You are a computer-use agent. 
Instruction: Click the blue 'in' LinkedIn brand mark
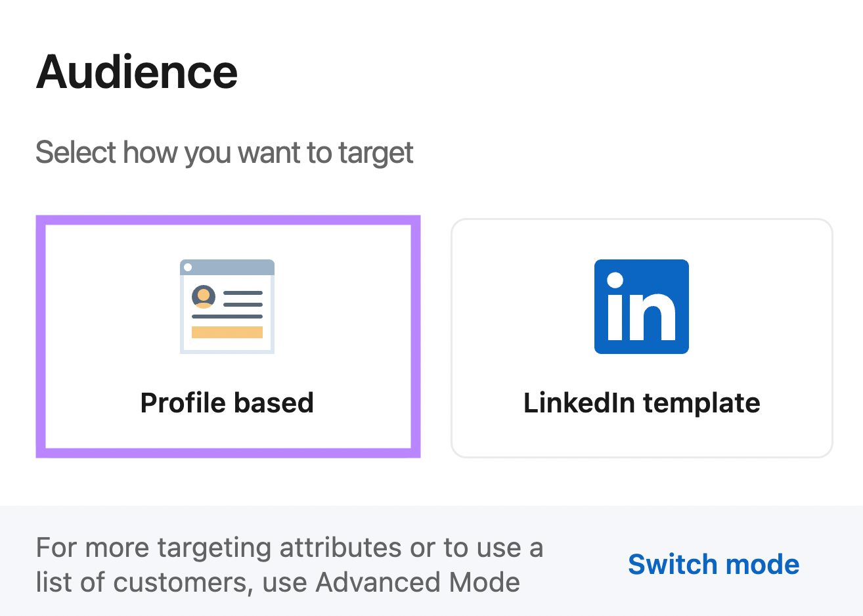coord(641,306)
